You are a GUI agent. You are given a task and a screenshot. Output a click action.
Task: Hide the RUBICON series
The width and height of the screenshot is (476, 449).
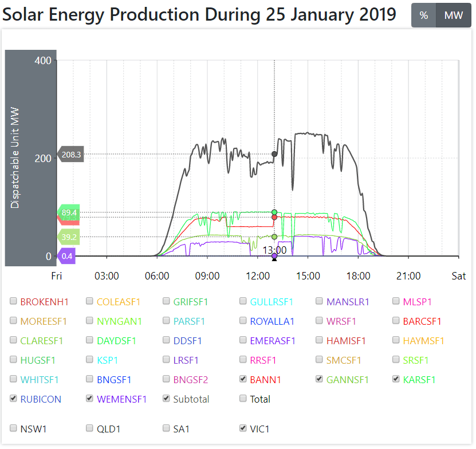coord(14,399)
